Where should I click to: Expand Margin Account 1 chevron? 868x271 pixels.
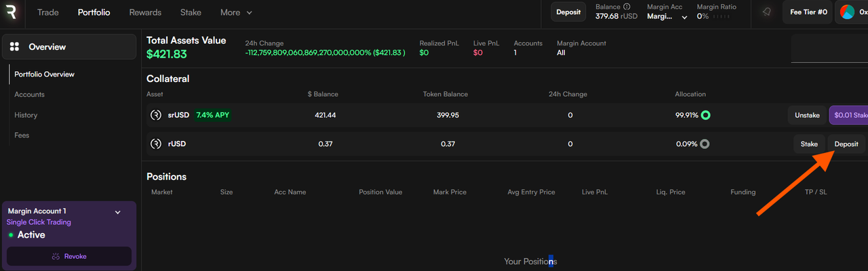click(117, 212)
